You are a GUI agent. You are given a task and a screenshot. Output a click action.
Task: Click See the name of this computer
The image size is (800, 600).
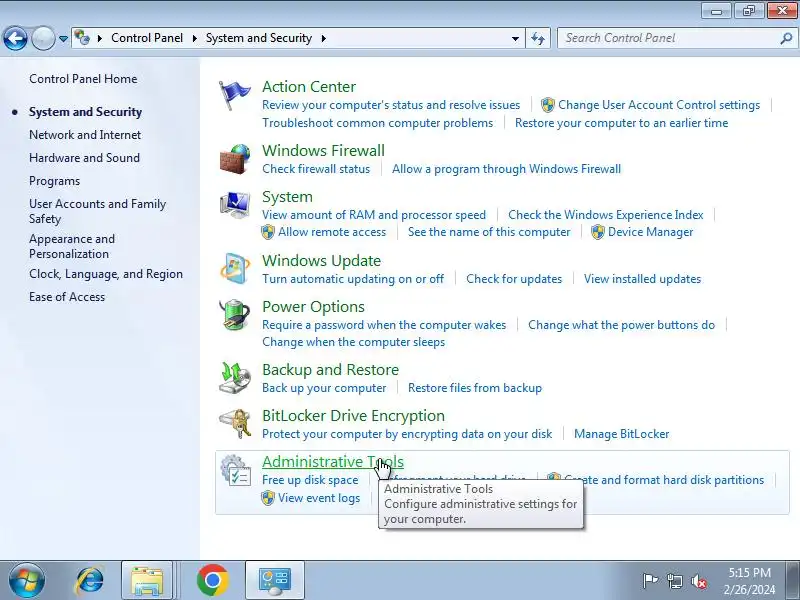(x=489, y=232)
